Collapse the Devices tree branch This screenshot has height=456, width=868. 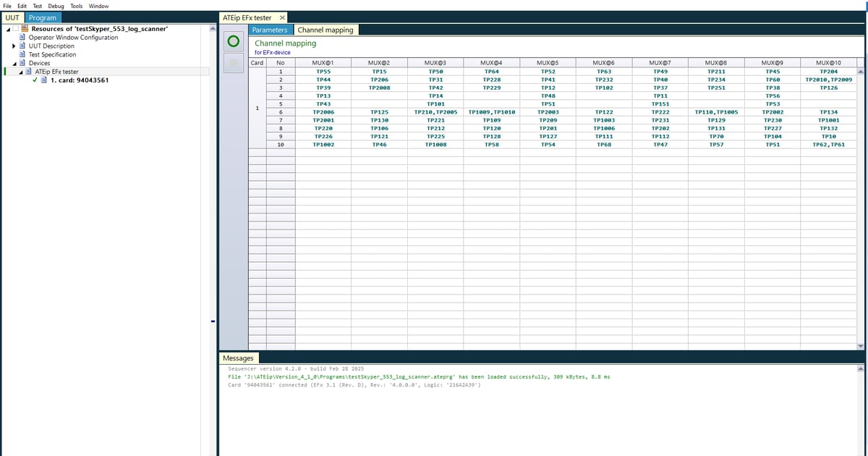tap(14, 63)
